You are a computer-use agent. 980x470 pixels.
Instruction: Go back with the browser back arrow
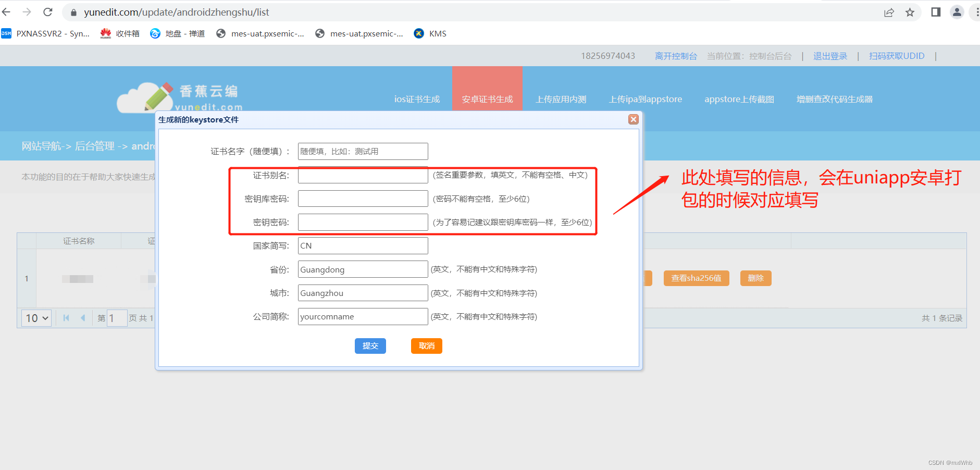click(6, 12)
